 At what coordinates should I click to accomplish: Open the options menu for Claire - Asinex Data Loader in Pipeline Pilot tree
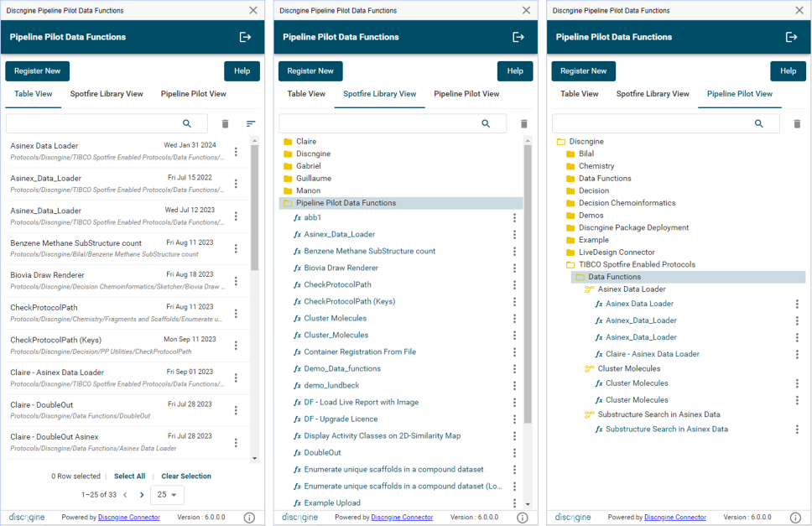(x=797, y=354)
